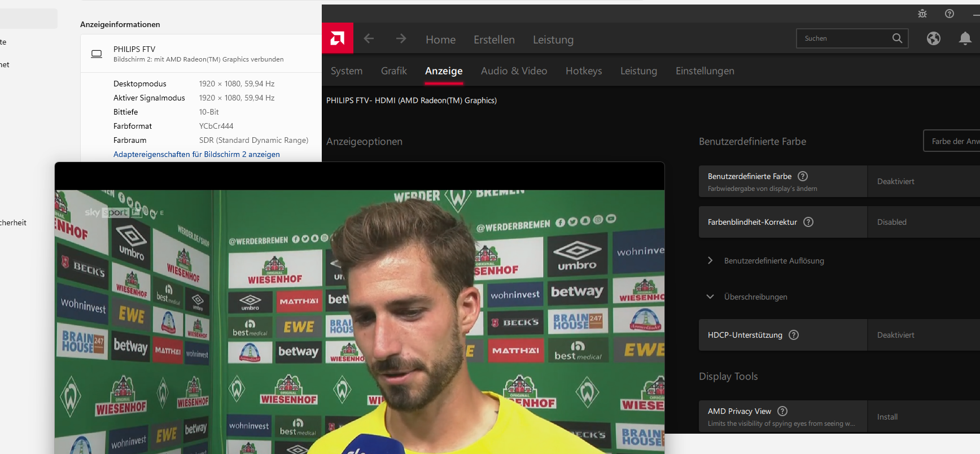Viewport: 980px width, 454px height.
Task: Click the PHILIPS FTV- HDMI display label
Action: (412, 101)
